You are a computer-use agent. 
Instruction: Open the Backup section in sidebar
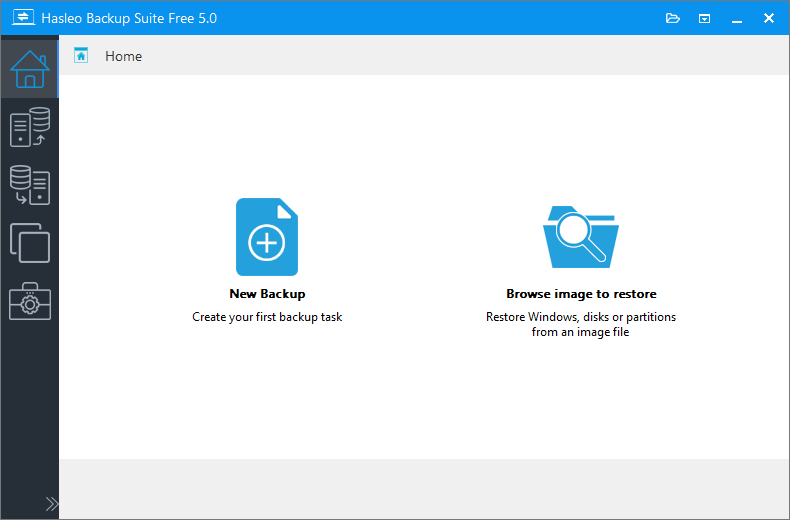tap(30, 127)
